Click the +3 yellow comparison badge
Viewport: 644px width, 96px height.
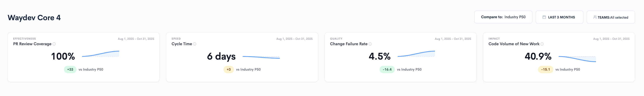click(x=229, y=69)
